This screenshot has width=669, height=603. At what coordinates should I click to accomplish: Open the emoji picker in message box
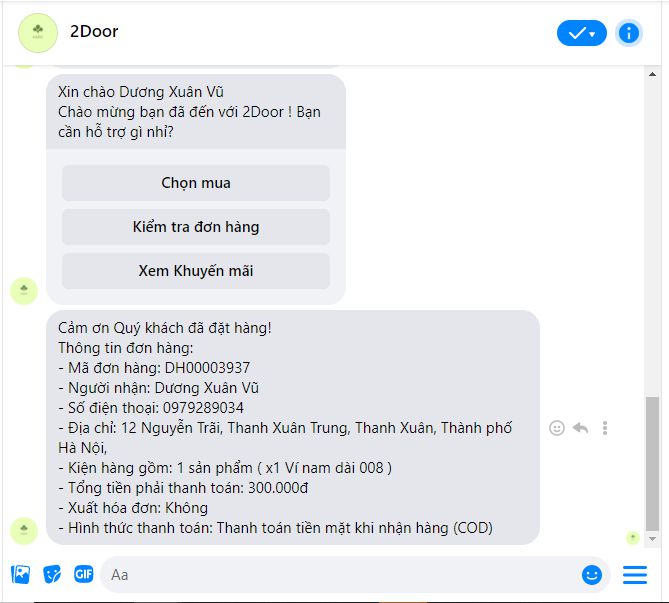click(592, 574)
